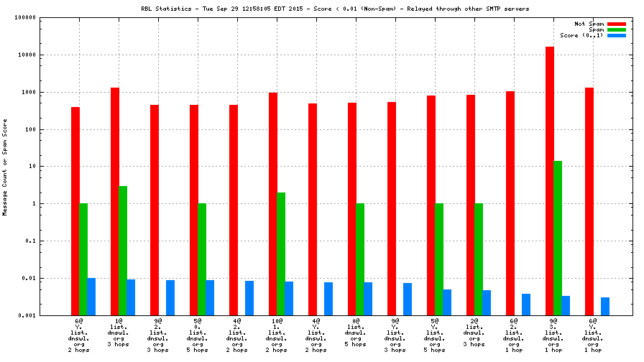The width and height of the screenshot is (644, 362).
Task: Select the "Score (0..1)" legend text
Action: [582, 35]
